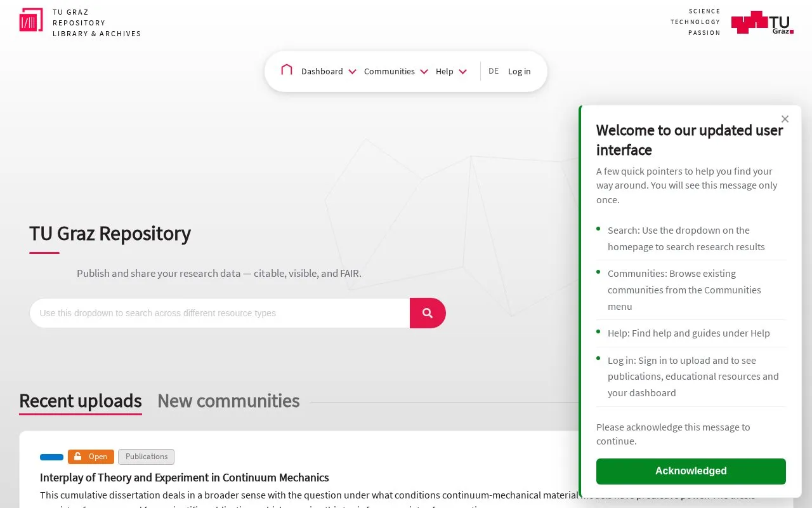Click the 'Communities: Browse existing communities' pointer
812x508 pixels.
pyautogui.click(x=684, y=290)
